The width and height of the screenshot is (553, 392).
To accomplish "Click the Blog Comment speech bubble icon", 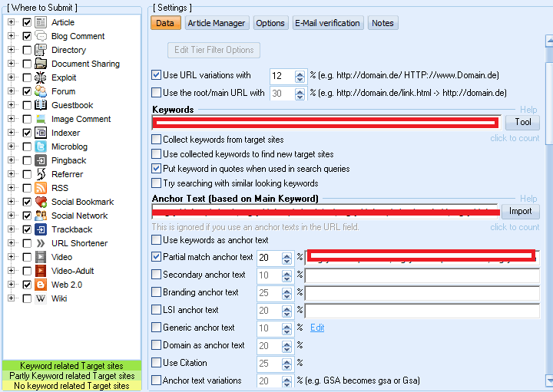I will [41, 36].
